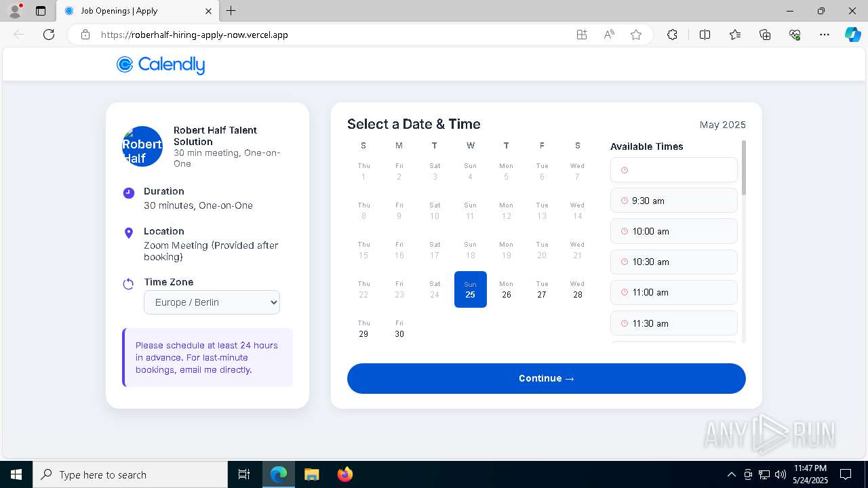Click the Location pin icon

[x=129, y=233]
